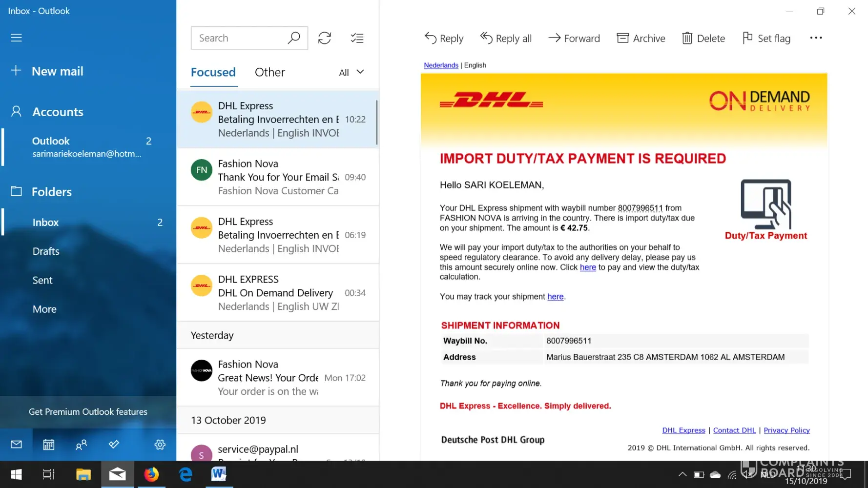Open the service@paypal.nl email

pyautogui.click(x=278, y=448)
